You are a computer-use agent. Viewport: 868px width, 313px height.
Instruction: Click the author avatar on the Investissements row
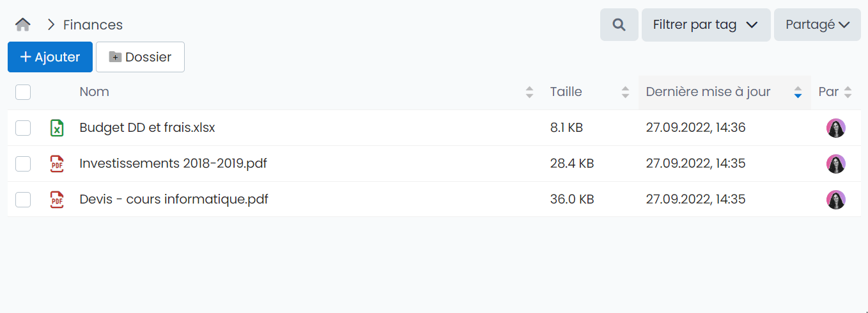tap(835, 164)
